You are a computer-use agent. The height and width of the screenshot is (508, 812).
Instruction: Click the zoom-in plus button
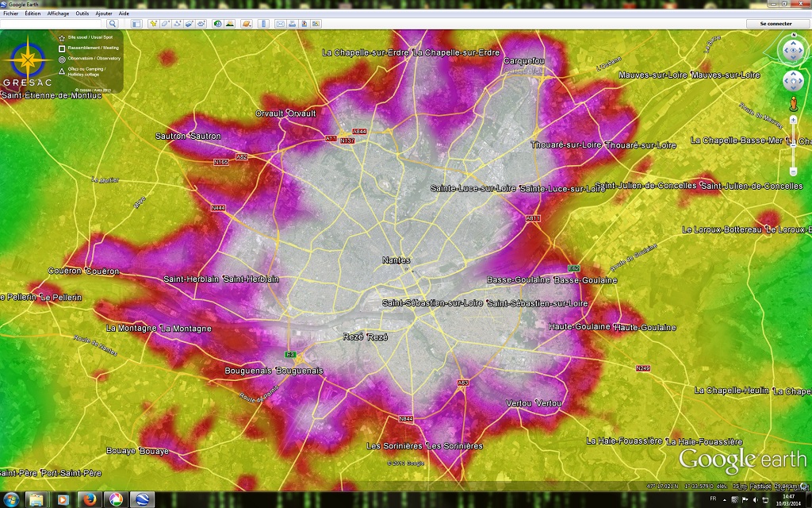click(793, 120)
